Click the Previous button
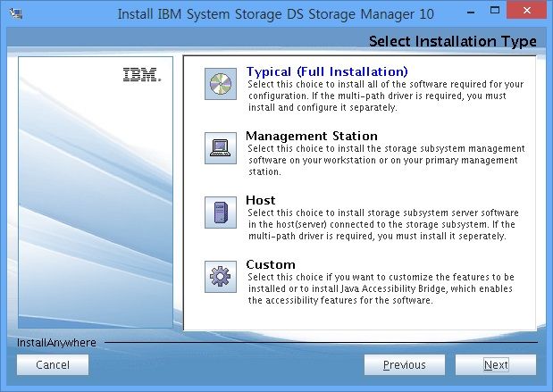This screenshot has width=553, height=392. tap(405, 365)
